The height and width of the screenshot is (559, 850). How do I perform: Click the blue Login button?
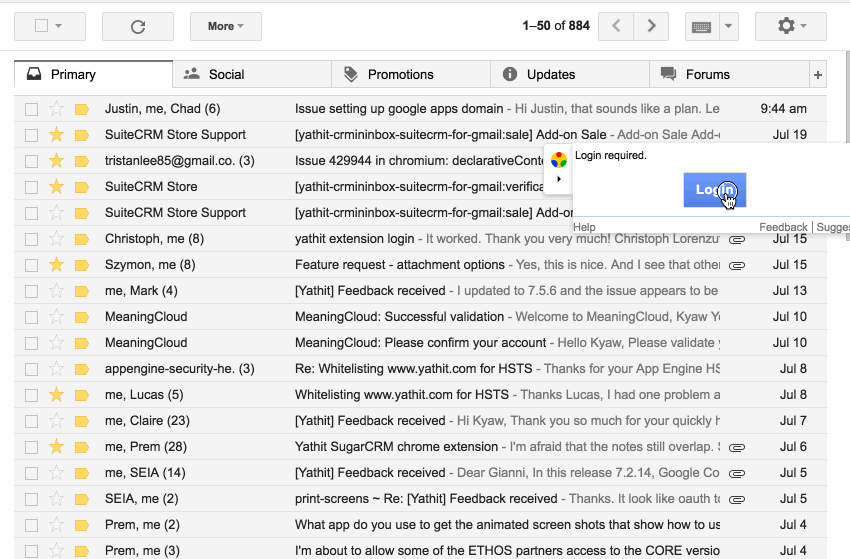[714, 190]
